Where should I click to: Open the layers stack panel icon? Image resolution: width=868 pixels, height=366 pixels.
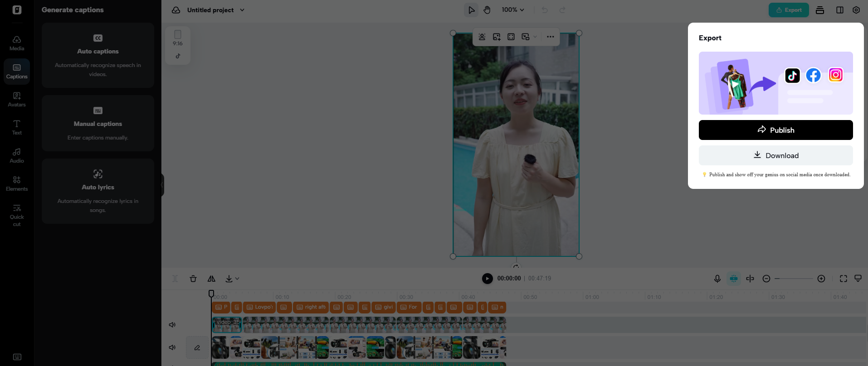pos(820,10)
